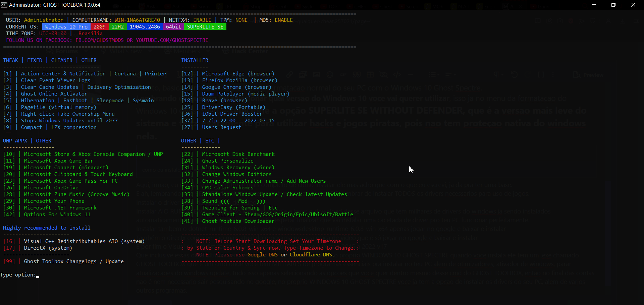644x305 pixels.
Task: Click the Action Center & Notification option text
Action: (x=63, y=74)
